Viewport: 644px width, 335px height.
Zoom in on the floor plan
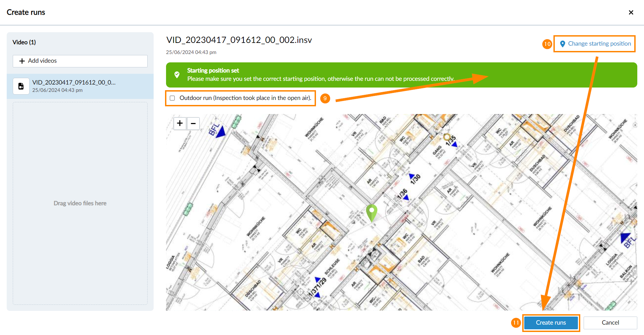[180, 123]
